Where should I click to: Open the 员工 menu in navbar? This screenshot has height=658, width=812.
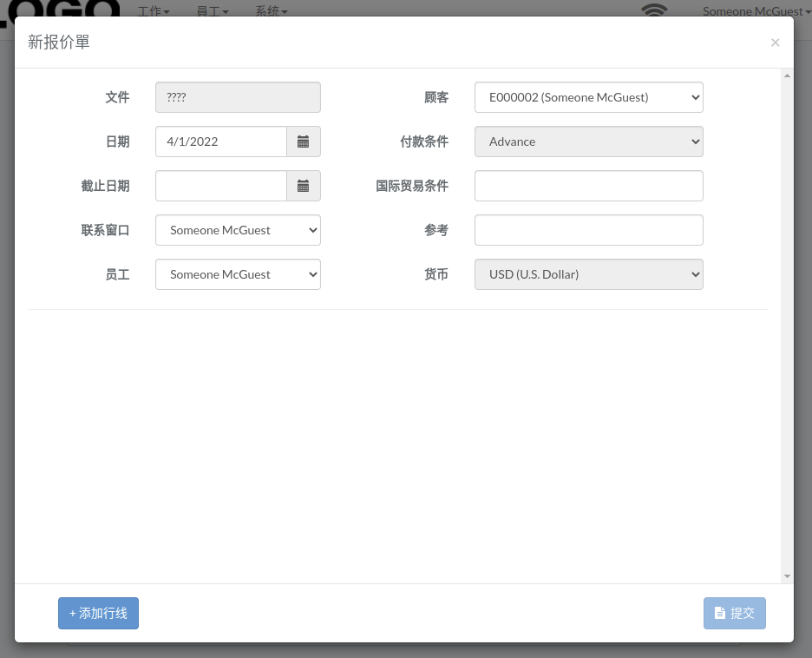(213, 10)
